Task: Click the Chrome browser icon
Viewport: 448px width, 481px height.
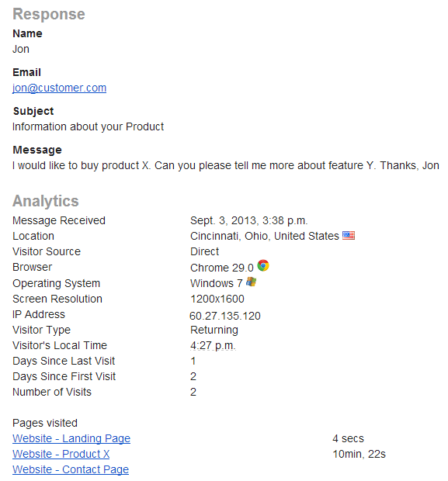Action: coord(263,265)
